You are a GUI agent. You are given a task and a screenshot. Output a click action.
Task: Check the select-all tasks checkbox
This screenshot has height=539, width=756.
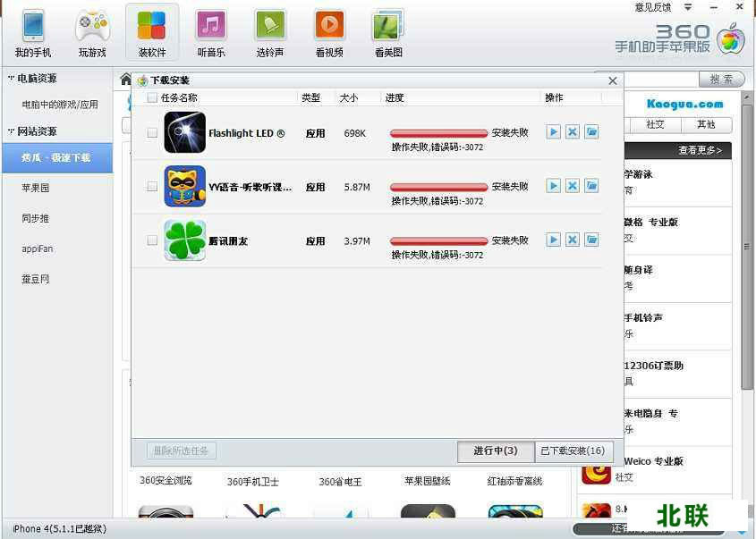(150, 98)
